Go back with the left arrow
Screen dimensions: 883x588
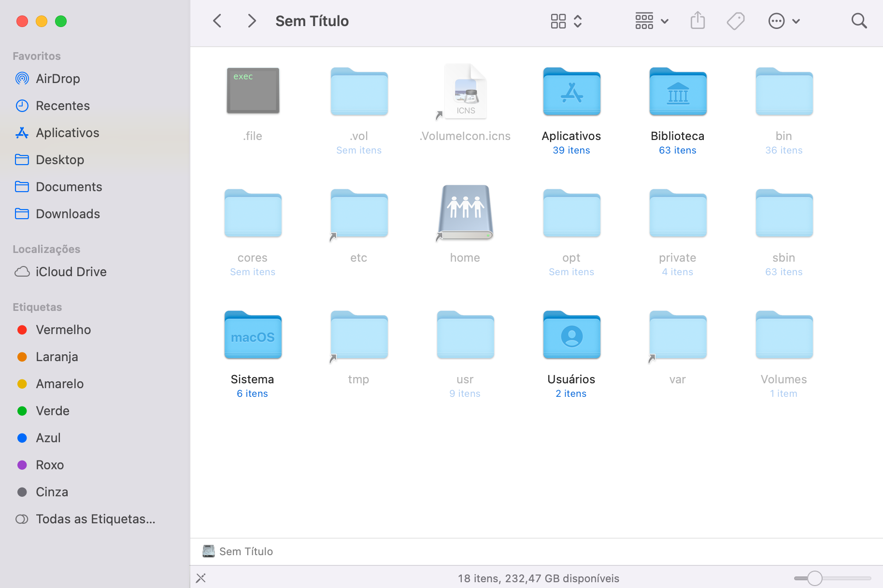[217, 21]
